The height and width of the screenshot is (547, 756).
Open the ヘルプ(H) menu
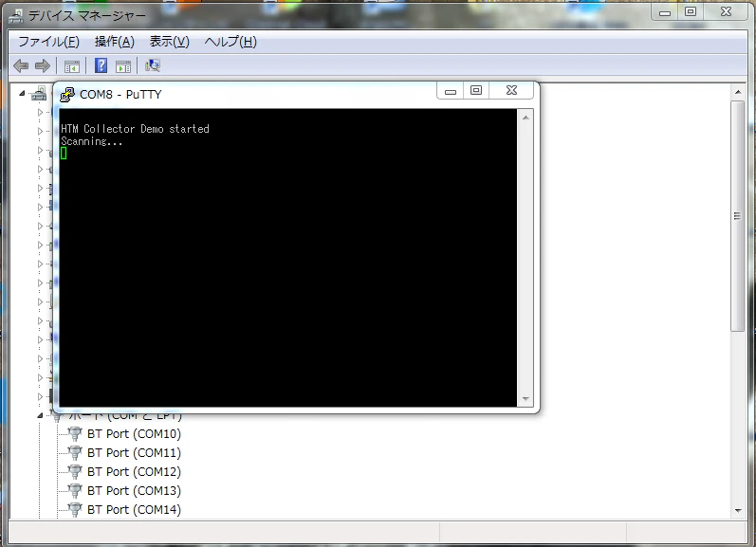click(x=230, y=42)
